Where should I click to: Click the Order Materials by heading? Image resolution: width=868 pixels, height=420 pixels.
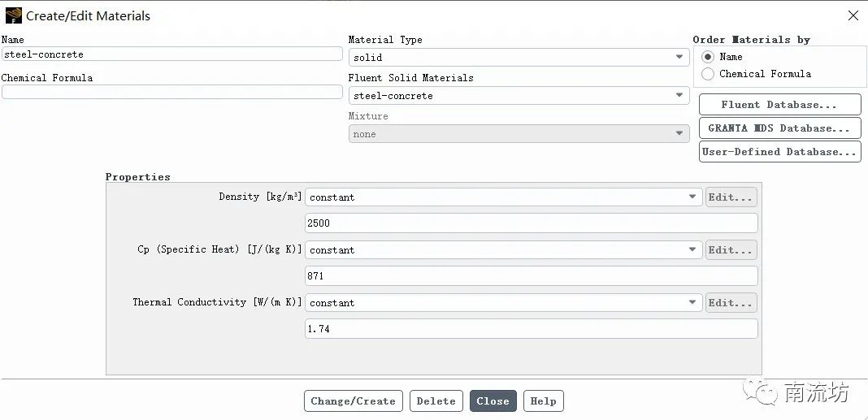tap(751, 40)
